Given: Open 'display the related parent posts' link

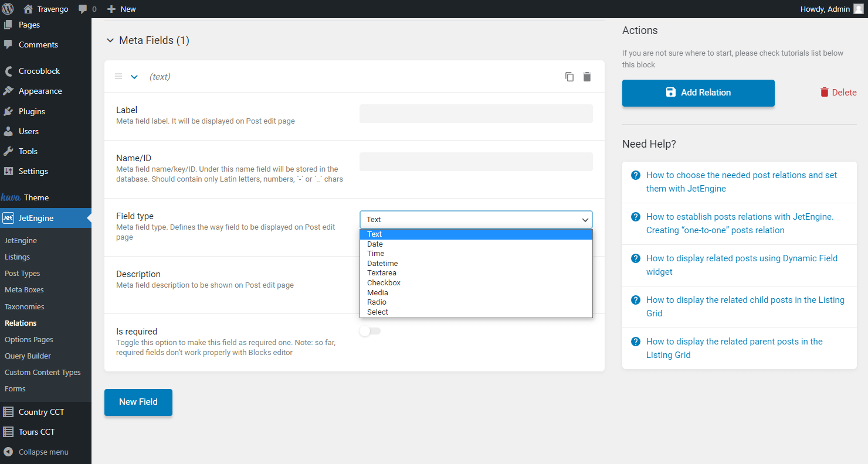Looking at the screenshot, I should coord(734,348).
